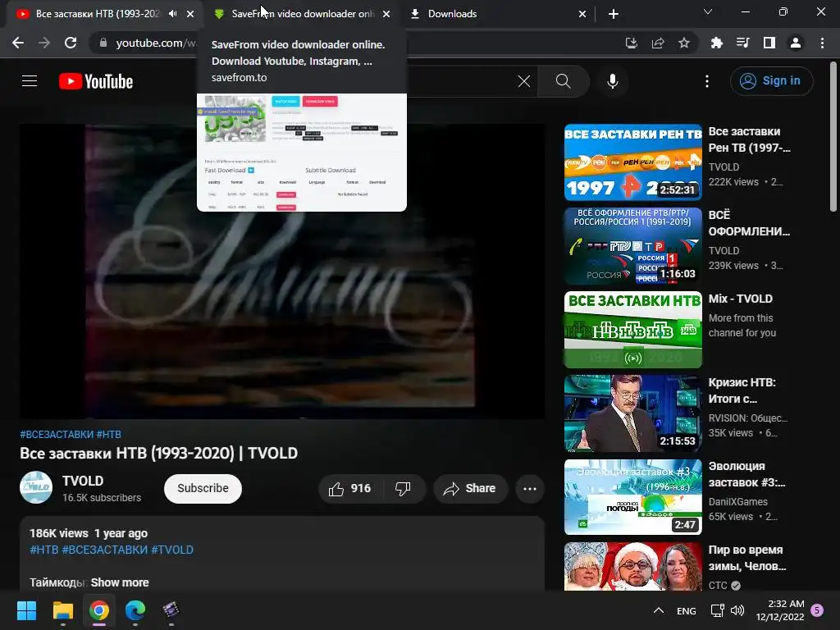Viewport: 840px width, 630px height.
Task: Expand description with Show more
Action: (120, 582)
